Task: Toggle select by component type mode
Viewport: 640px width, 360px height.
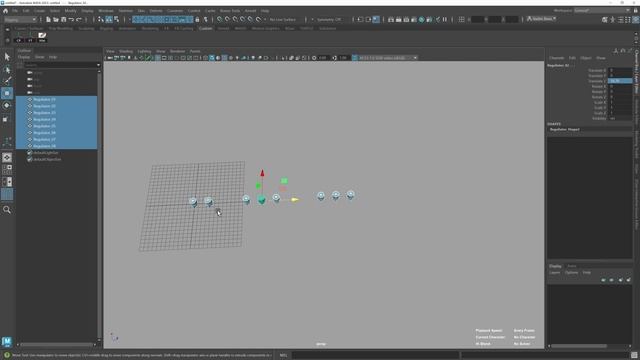Action: tap(117, 19)
